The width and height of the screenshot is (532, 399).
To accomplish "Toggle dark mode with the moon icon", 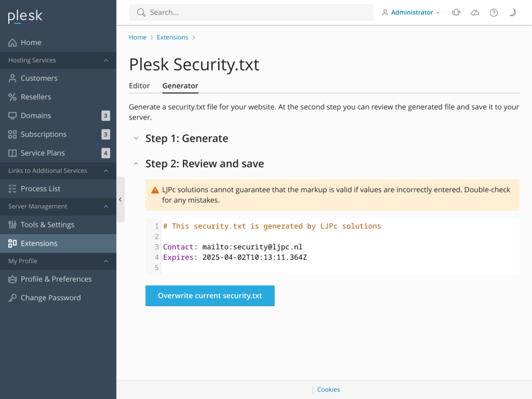I will [x=512, y=12].
